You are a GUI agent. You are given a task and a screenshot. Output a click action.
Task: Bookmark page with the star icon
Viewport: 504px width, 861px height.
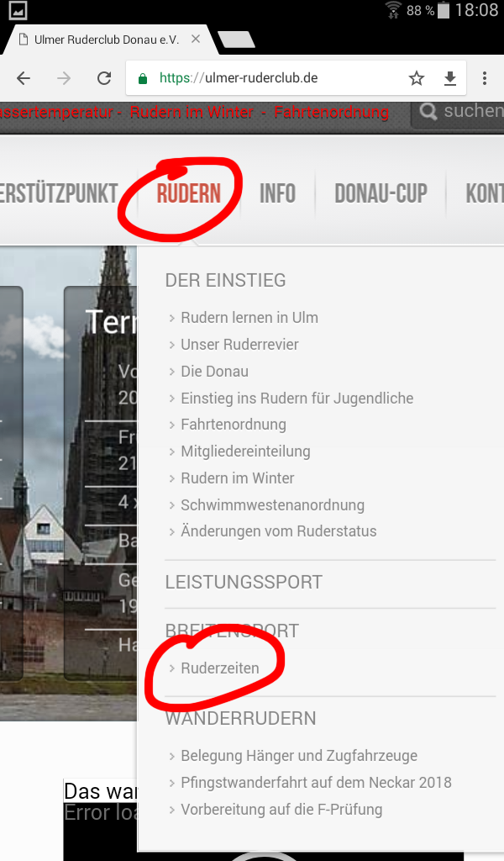tap(417, 78)
